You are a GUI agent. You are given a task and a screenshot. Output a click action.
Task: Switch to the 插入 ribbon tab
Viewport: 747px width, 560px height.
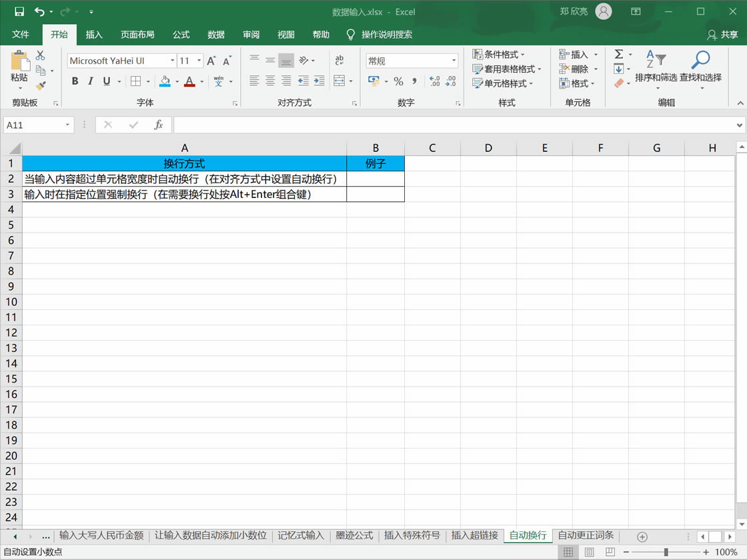[93, 35]
